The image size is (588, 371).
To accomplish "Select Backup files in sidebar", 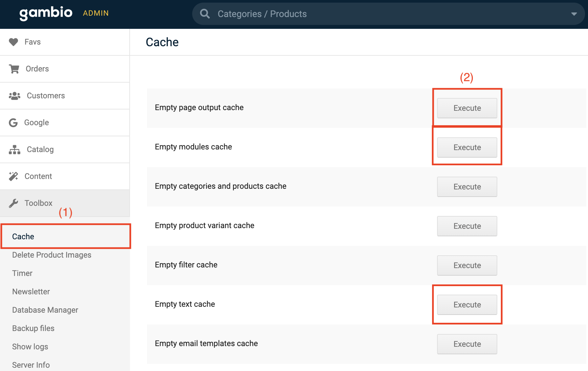I will pos(33,328).
